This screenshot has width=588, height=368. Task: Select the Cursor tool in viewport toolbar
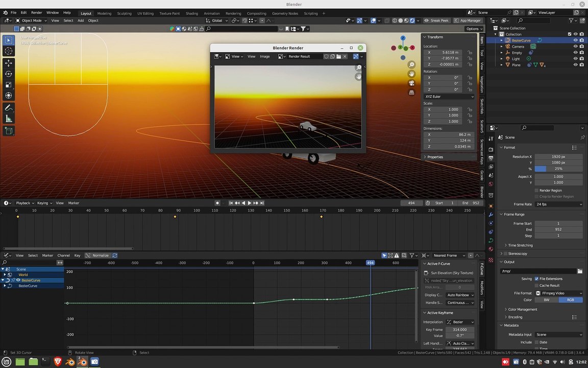click(x=9, y=51)
